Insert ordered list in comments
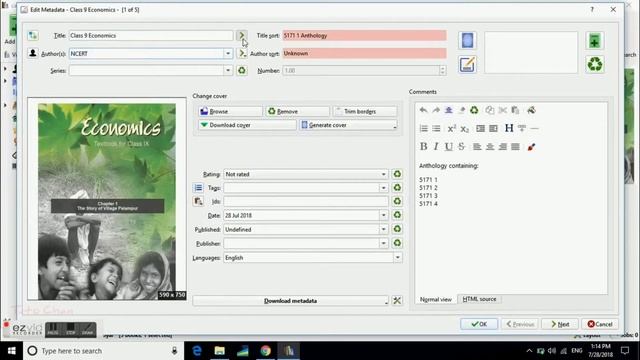640x360 pixels. point(424,129)
